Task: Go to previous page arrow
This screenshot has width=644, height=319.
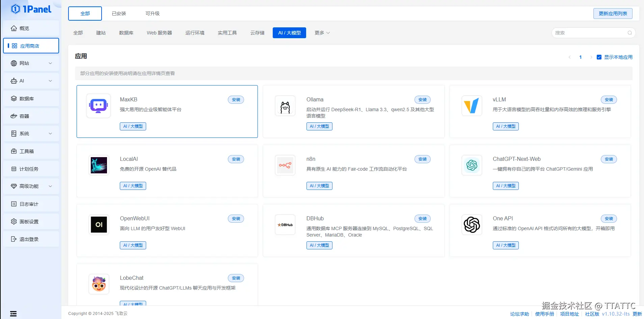Action: coord(570,57)
